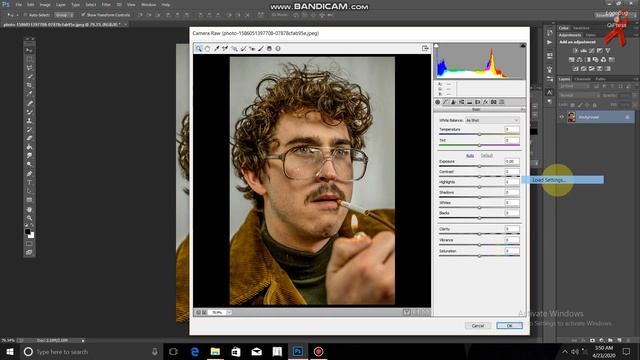Viewport: 640px width, 360px height.
Task: Toggle highlight clipping warning on histogram
Action: point(523,46)
